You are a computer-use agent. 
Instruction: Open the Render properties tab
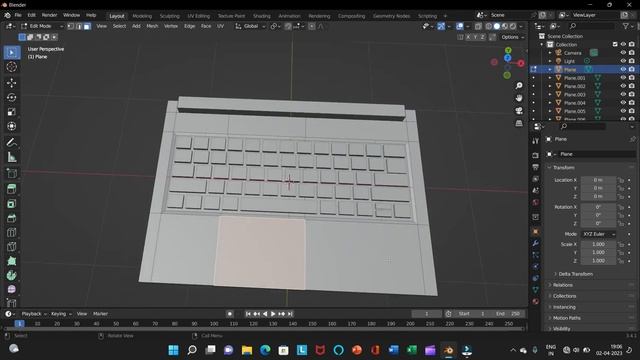click(x=536, y=156)
